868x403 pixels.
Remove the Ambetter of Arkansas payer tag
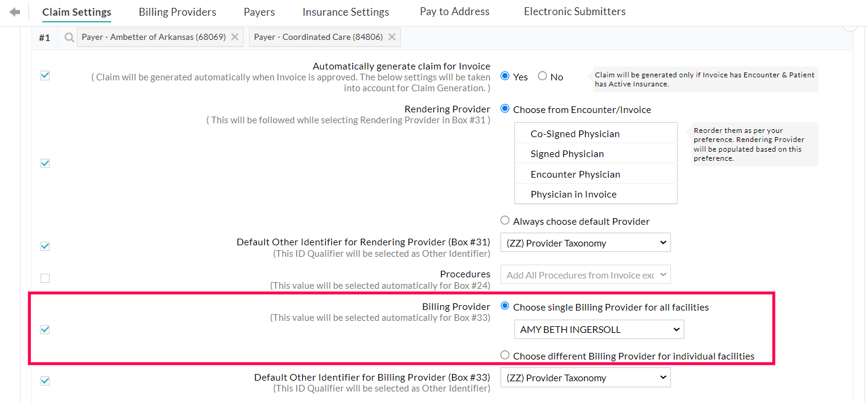click(235, 37)
